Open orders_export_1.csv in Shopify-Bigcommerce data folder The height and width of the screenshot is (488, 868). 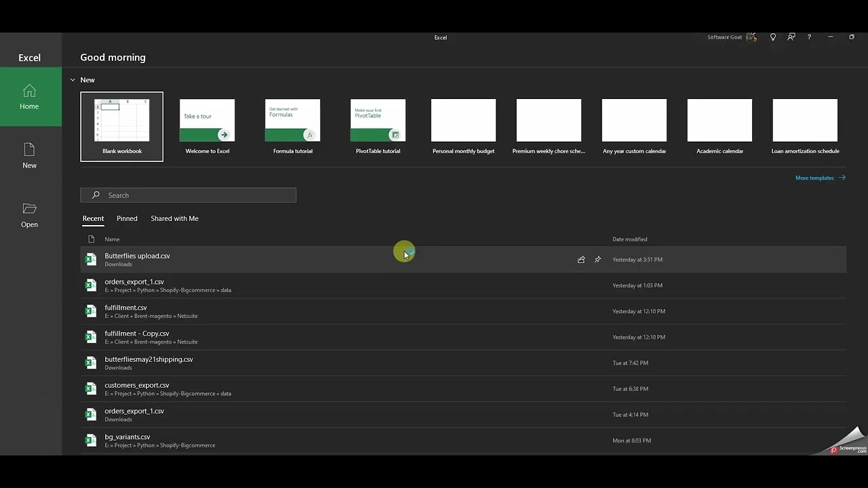coord(463,285)
